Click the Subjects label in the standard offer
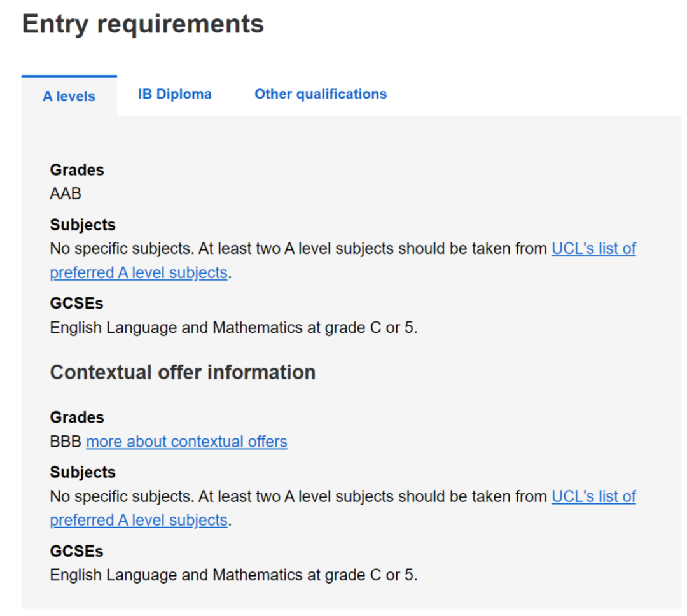 pyautogui.click(x=83, y=225)
